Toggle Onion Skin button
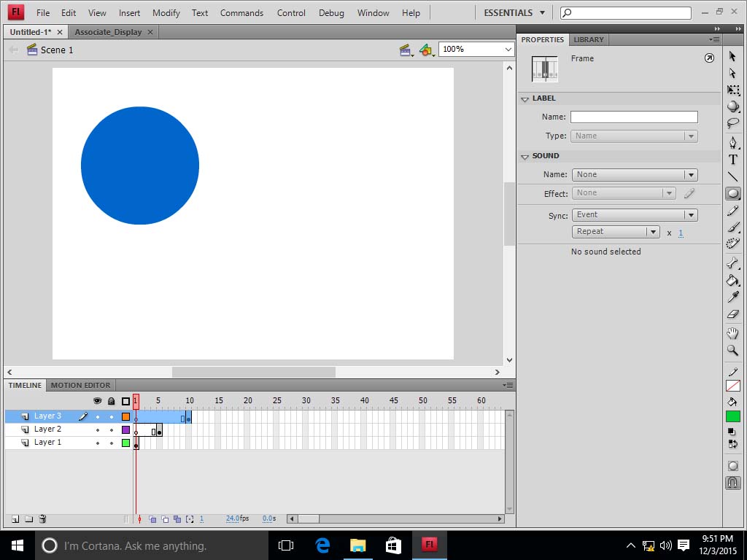 [x=152, y=519]
